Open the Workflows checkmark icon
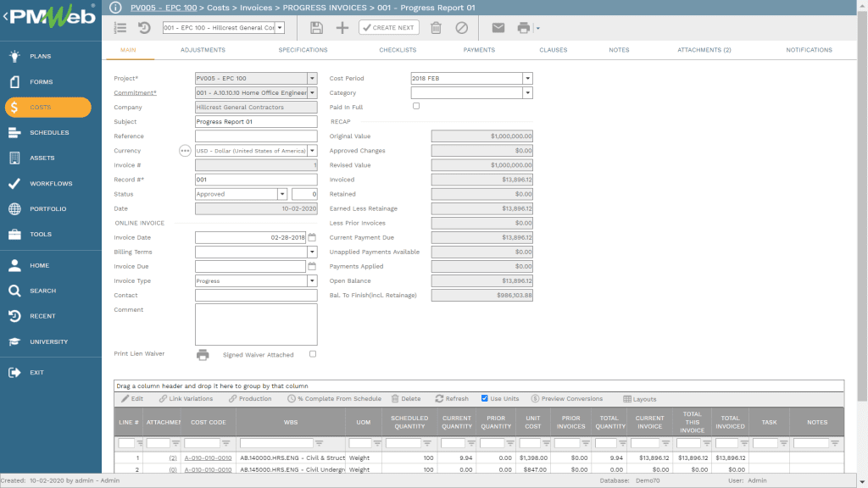 coord(15,184)
